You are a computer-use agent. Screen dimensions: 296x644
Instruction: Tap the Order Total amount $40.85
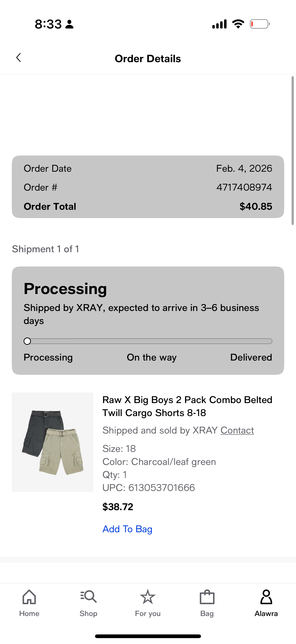click(256, 207)
